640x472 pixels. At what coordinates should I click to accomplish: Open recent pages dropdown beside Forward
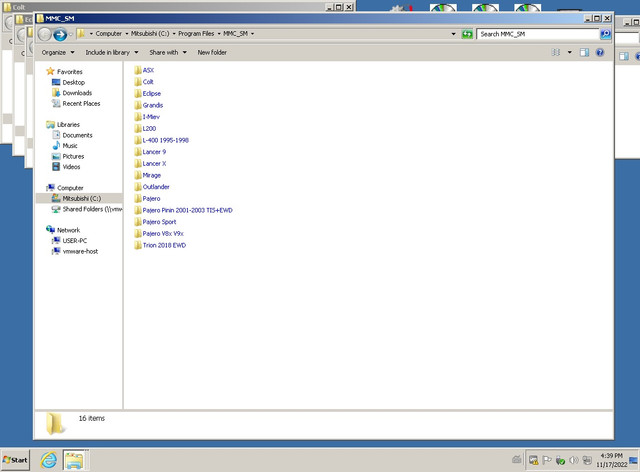coord(71,34)
